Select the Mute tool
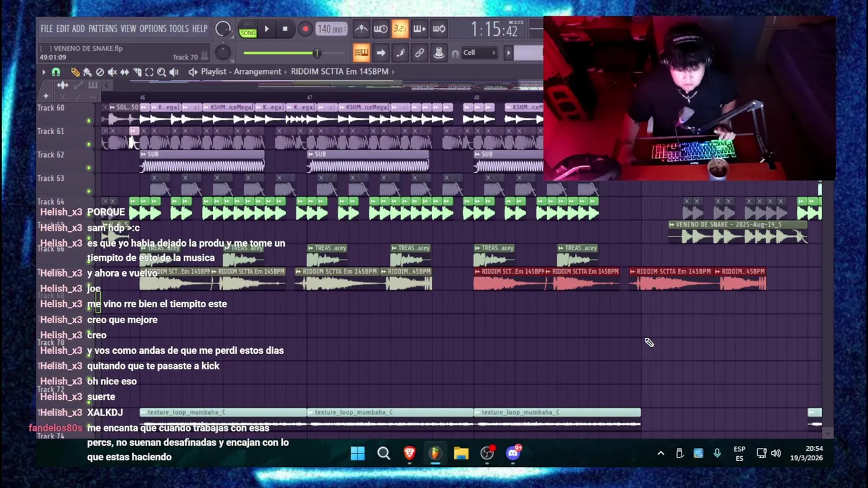Image resolution: width=868 pixels, height=488 pixels. [112, 72]
